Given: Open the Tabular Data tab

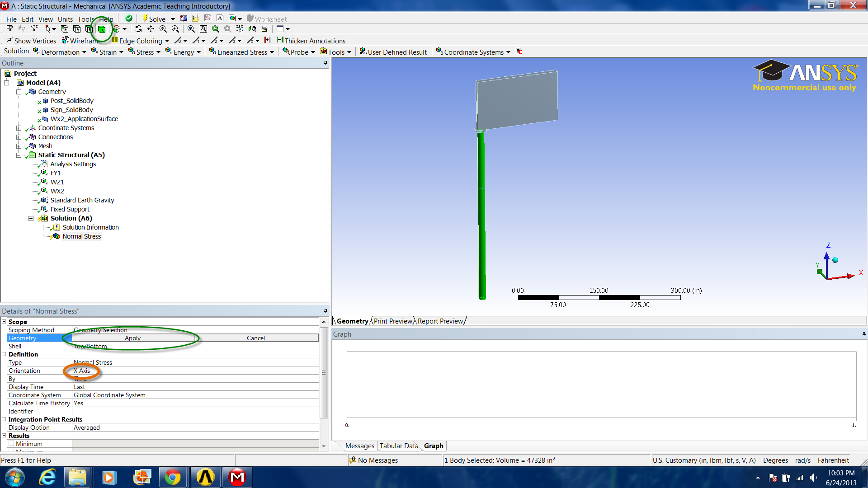Looking at the screenshot, I should point(399,446).
